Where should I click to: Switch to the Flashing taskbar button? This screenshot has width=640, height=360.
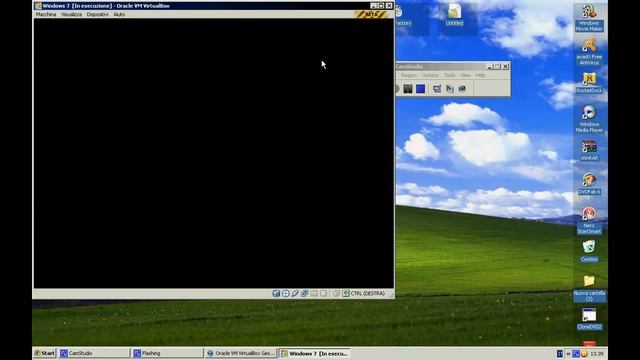[x=167, y=353]
